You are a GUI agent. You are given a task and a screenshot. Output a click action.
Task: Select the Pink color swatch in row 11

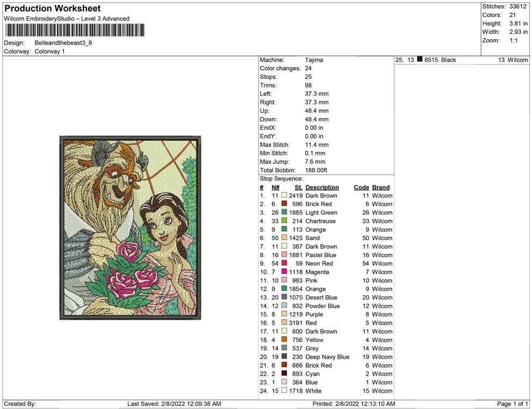click(284, 280)
